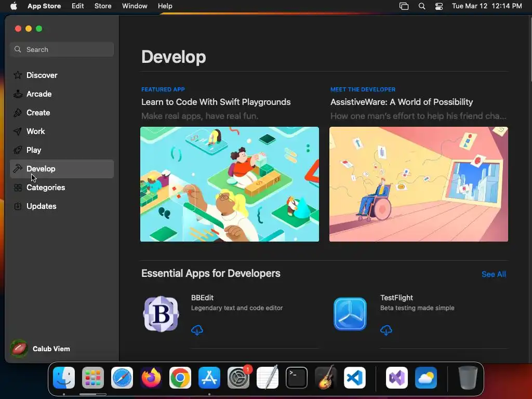
Task: Click the Calub Viem account avatar
Action: pyautogui.click(x=19, y=349)
